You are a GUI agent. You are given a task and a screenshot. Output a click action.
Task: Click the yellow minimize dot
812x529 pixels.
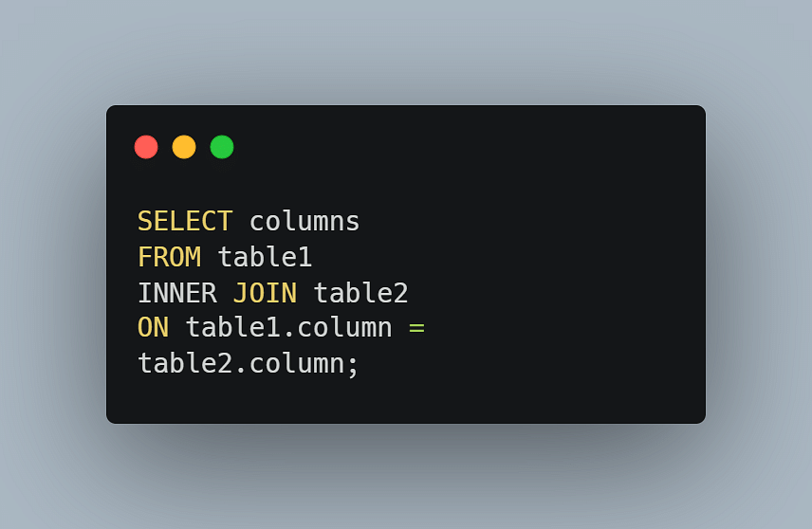point(184,147)
